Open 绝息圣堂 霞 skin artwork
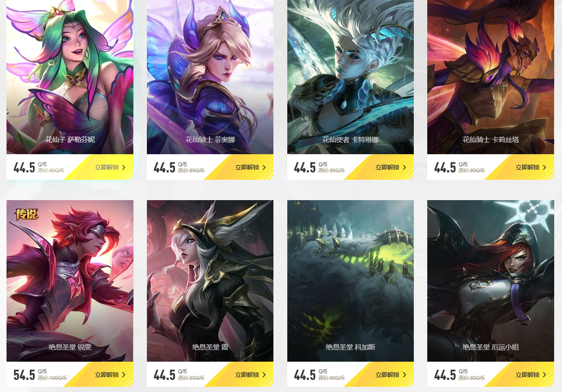The image size is (562, 392). 210,281
